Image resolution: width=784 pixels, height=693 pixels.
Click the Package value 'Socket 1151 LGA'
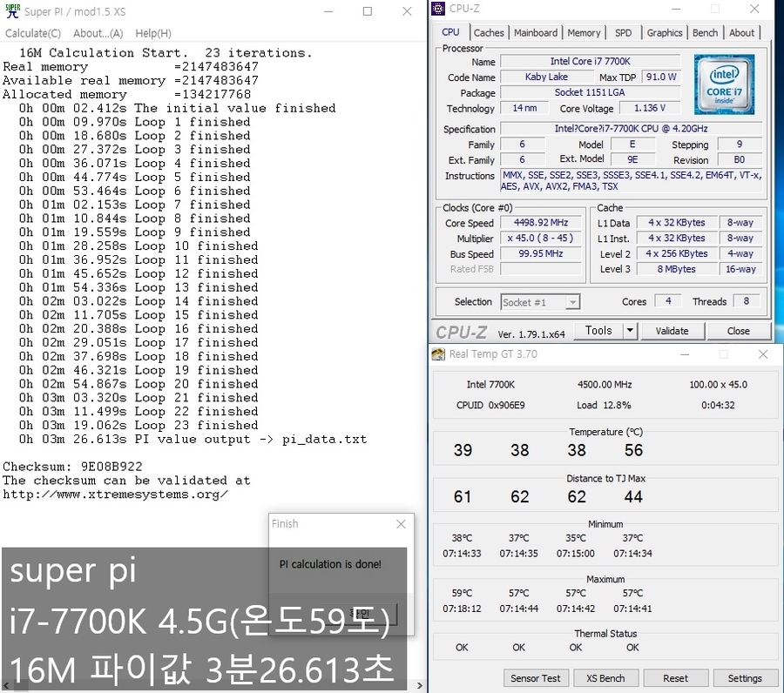(x=591, y=92)
